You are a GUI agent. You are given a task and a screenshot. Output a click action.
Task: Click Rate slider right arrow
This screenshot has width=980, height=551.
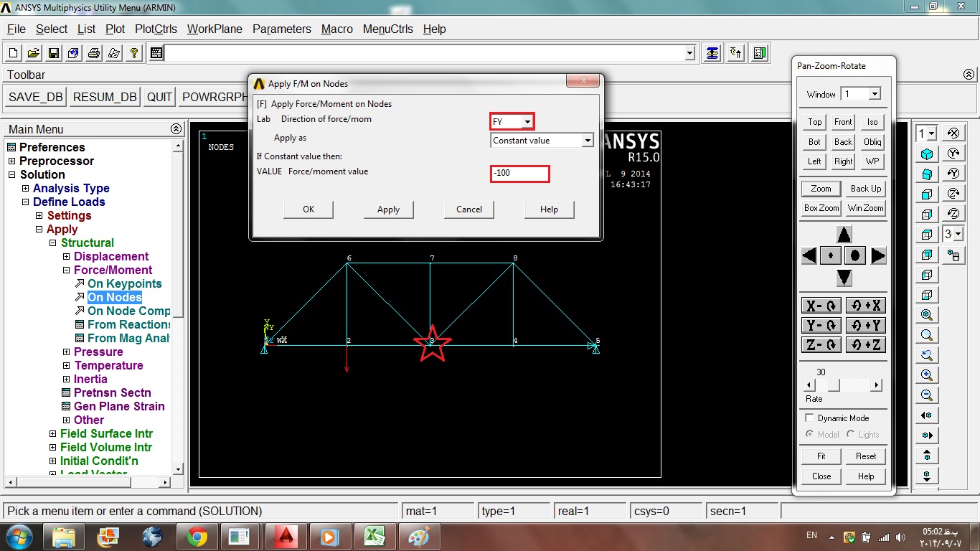[x=876, y=385]
